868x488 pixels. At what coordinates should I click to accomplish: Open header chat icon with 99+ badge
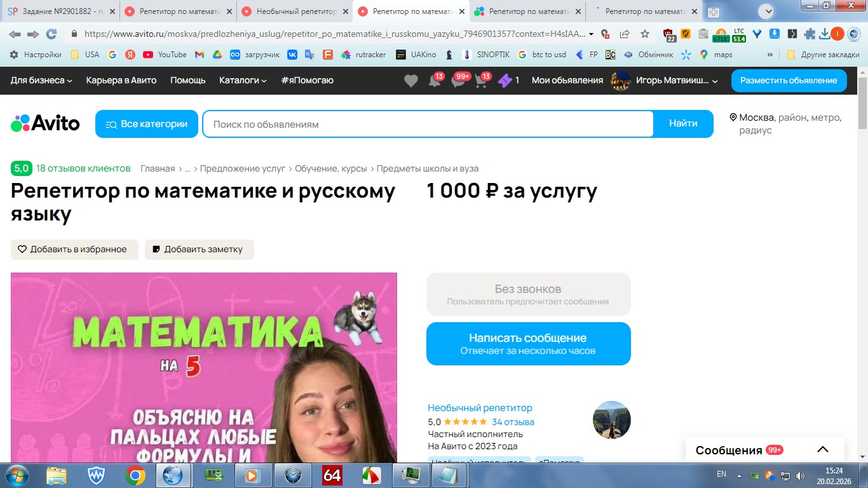click(x=459, y=81)
